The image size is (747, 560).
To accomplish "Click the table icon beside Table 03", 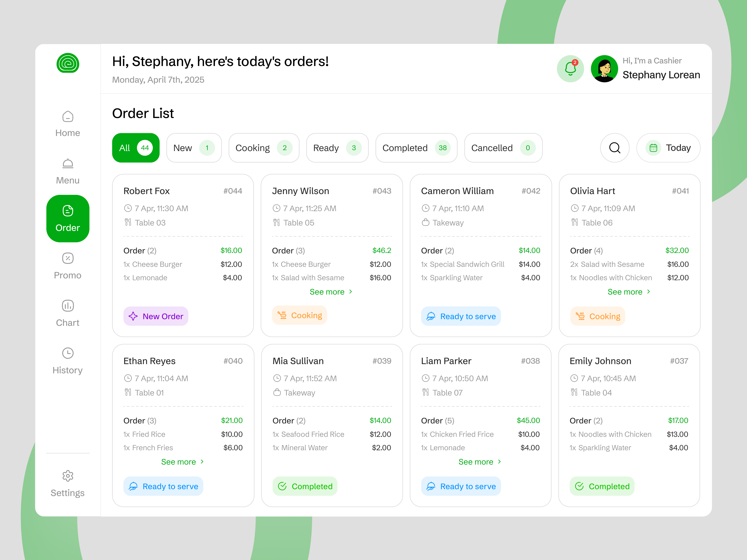I will click(x=128, y=222).
